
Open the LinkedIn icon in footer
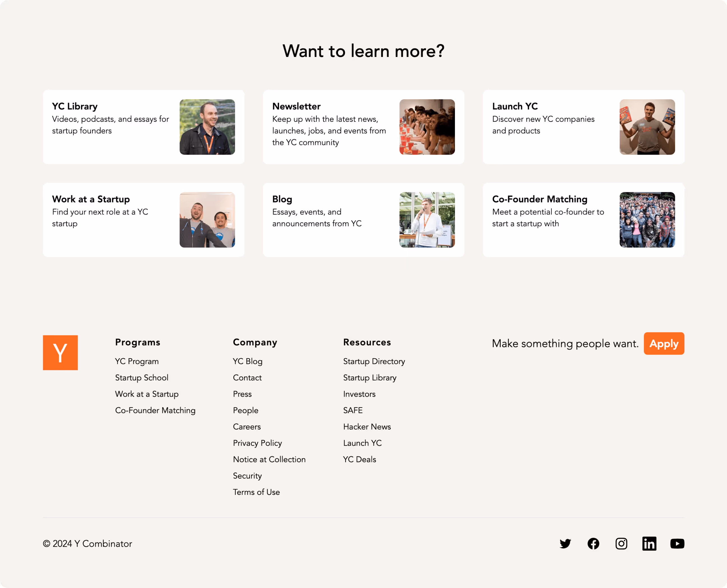(649, 544)
